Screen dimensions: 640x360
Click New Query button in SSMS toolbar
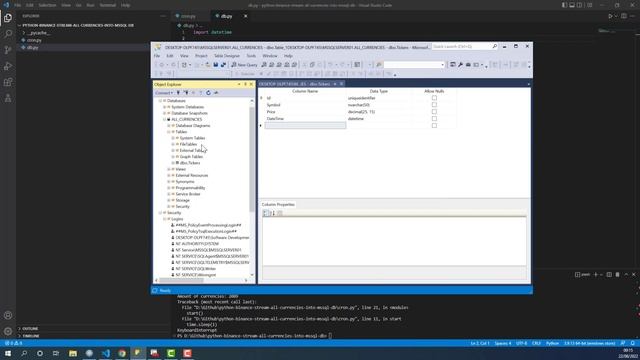244,64
